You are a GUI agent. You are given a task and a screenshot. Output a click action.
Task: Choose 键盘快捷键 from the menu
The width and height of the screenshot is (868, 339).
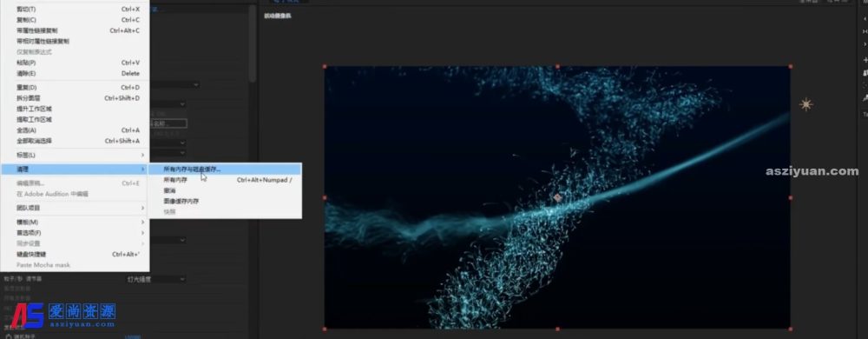(x=75, y=254)
